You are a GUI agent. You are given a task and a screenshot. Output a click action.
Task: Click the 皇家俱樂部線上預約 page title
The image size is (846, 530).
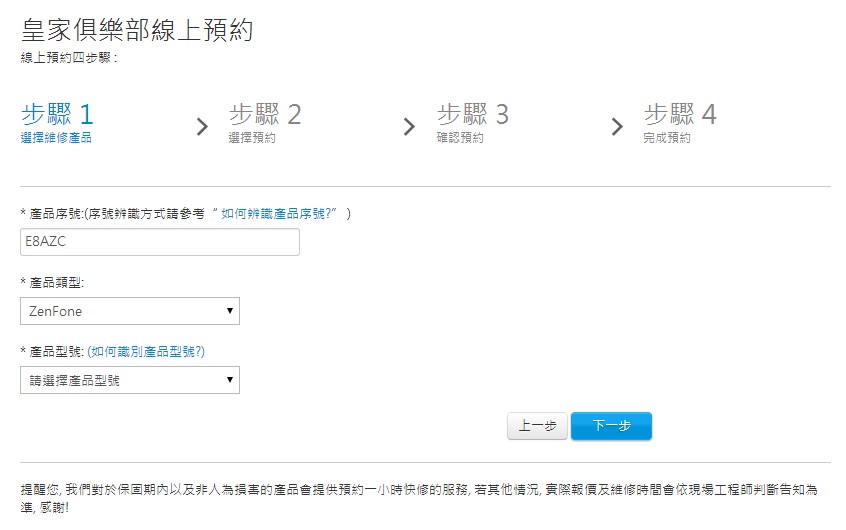point(137,30)
